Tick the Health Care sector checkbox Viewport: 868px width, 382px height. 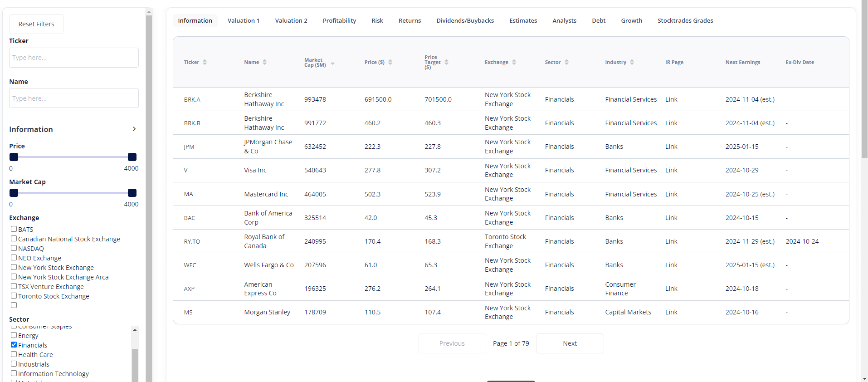point(14,354)
